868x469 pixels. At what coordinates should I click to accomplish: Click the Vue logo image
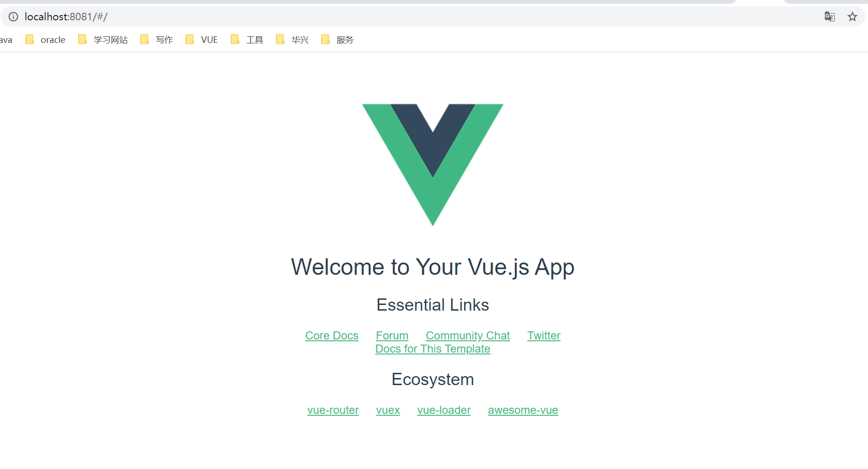(x=433, y=165)
